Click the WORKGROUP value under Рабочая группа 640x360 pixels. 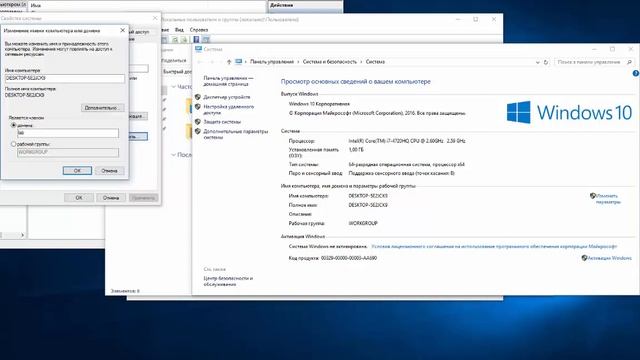363,223
